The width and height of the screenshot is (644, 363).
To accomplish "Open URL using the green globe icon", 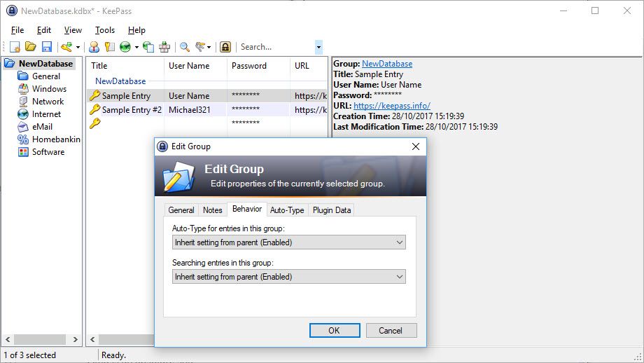I will coord(125,47).
